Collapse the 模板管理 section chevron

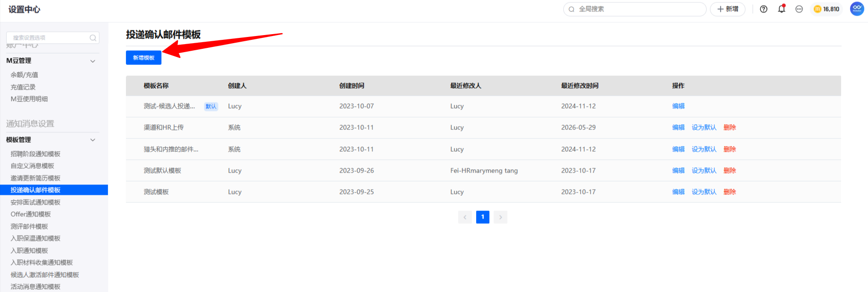pos(93,140)
